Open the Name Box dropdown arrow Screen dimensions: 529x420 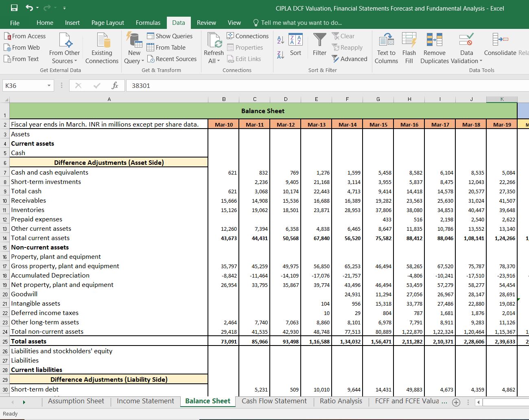tap(49, 85)
